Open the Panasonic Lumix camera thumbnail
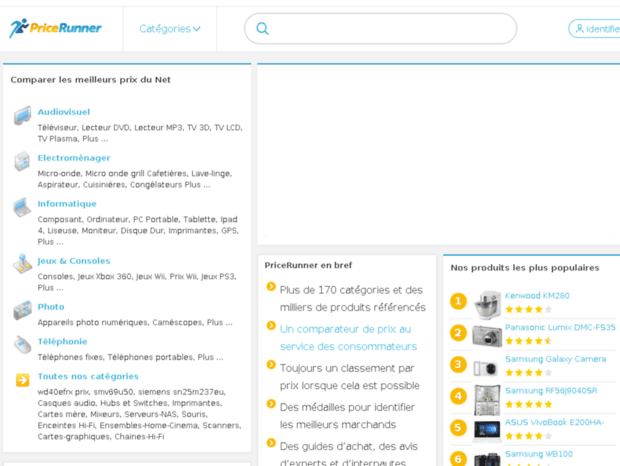 487,336
